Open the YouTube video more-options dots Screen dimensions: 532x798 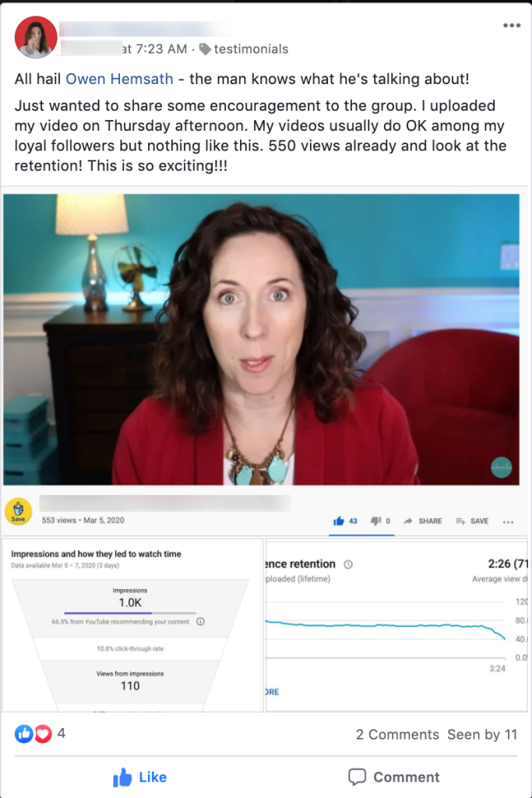click(x=508, y=521)
